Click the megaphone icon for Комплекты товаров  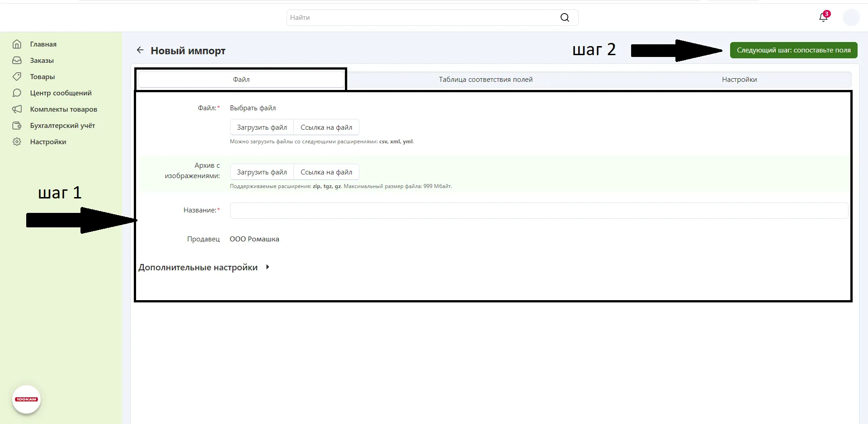coord(17,109)
